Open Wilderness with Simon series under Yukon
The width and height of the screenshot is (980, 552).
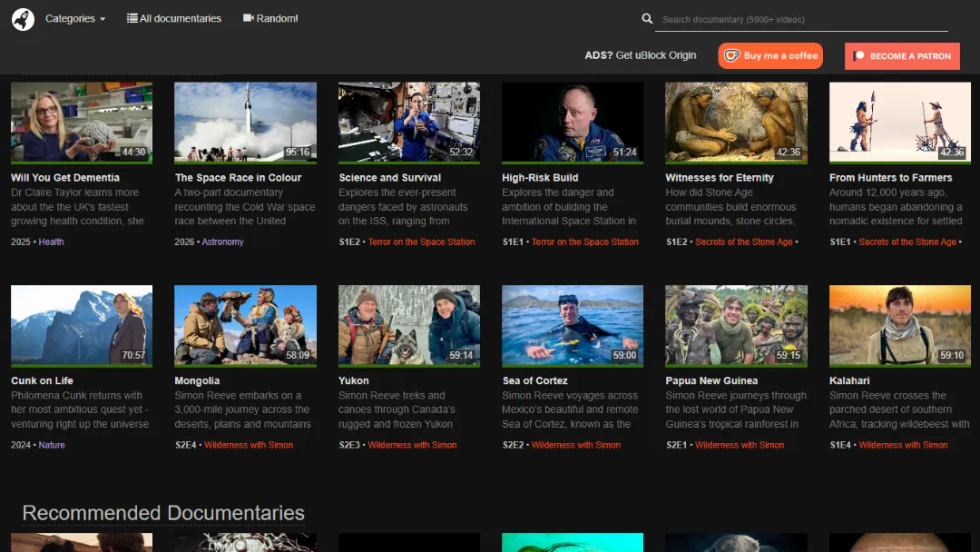[413, 445]
